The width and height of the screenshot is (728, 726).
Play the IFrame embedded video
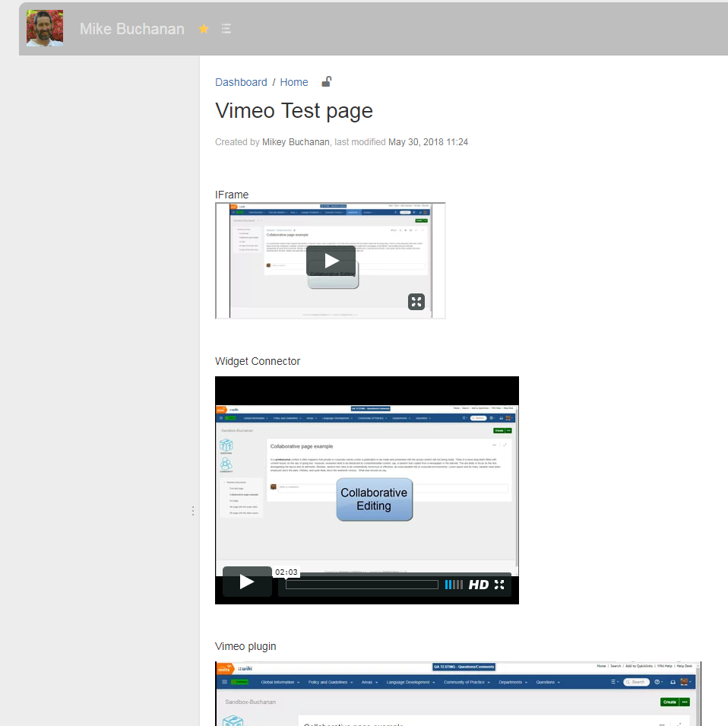click(x=331, y=261)
